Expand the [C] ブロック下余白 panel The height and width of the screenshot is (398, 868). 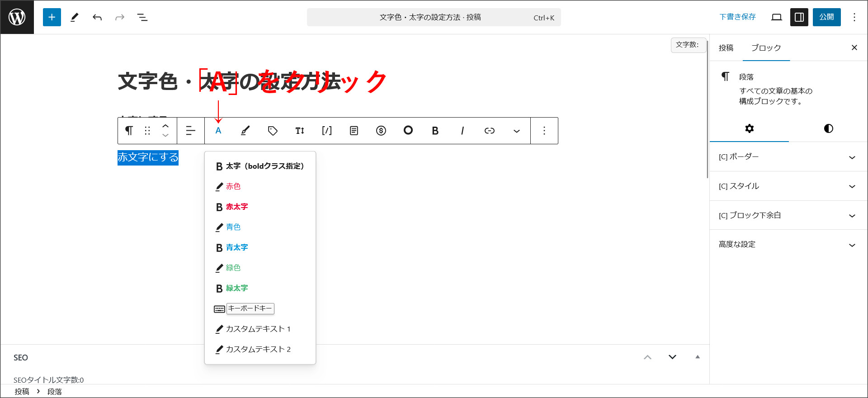coord(788,215)
